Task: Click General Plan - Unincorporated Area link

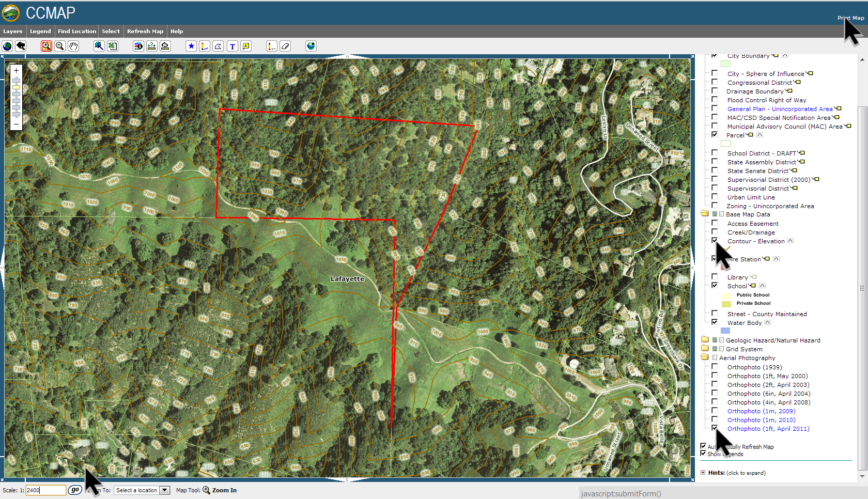Action: [x=780, y=109]
